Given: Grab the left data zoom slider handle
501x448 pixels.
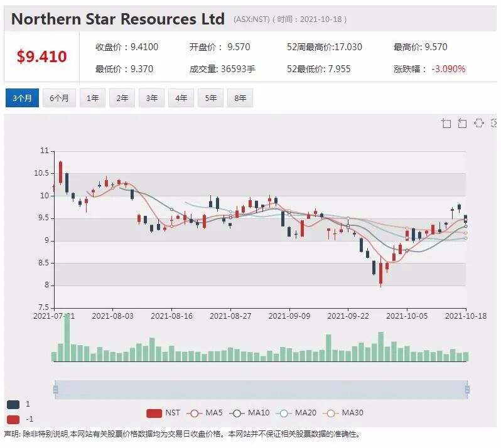Looking at the screenshot, I should point(56,389).
